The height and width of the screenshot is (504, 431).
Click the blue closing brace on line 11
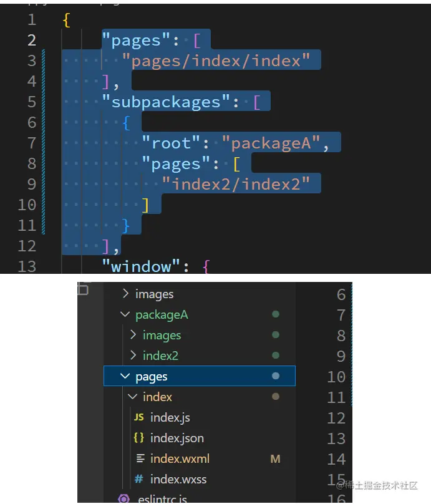126,226
